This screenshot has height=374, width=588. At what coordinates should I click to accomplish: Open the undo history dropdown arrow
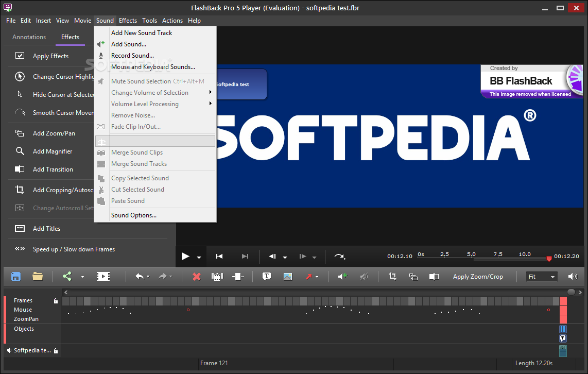coord(148,277)
